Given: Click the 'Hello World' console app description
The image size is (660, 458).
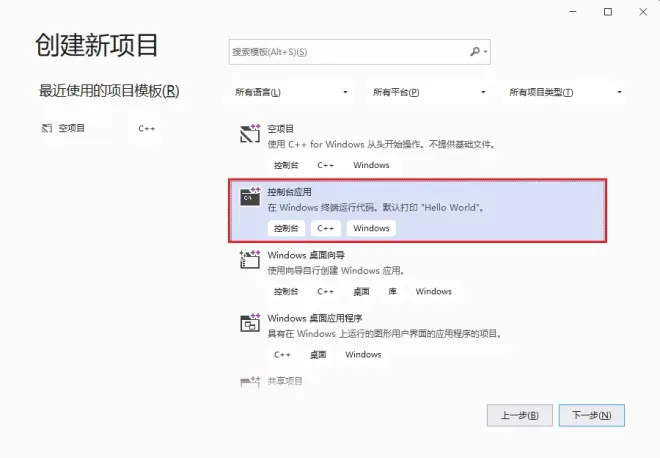Looking at the screenshot, I should [377, 207].
